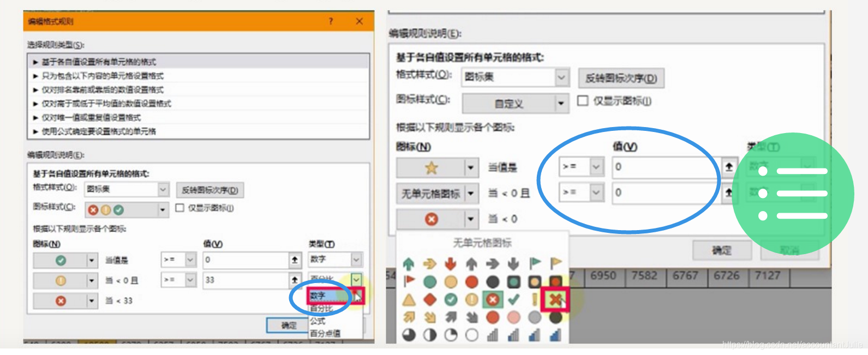The height and width of the screenshot is (355, 868).
Task: Select rule type 只为包含以下内容的单元格设置格式
Action: [x=198, y=76]
